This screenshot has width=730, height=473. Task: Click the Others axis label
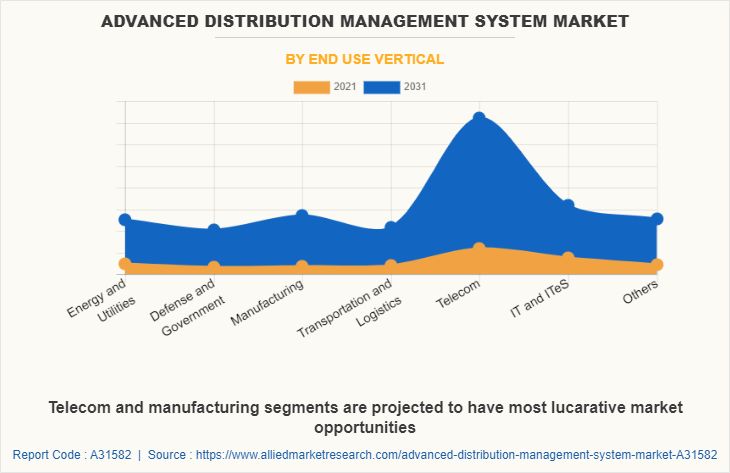click(641, 292)
